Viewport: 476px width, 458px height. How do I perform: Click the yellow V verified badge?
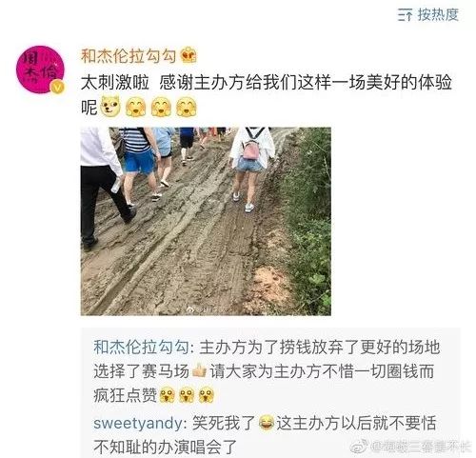click(x=58, y=88)
